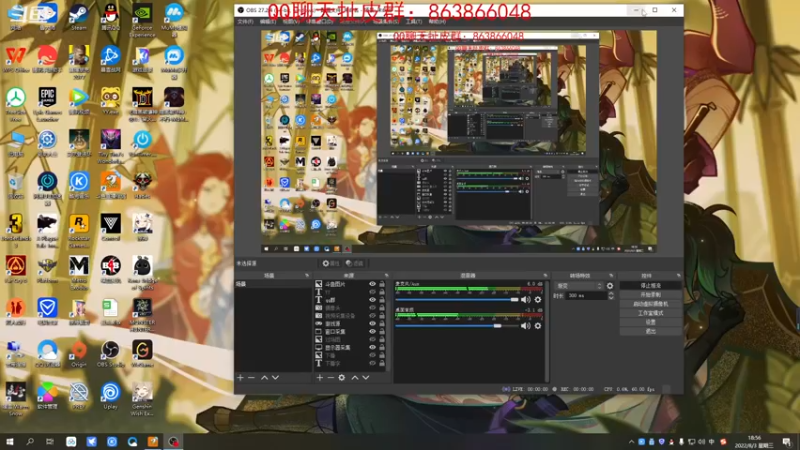Open the 帮助(H) menu in OBS
The image size is (800, 450).
pyautogui.click(x=437, y=21)
